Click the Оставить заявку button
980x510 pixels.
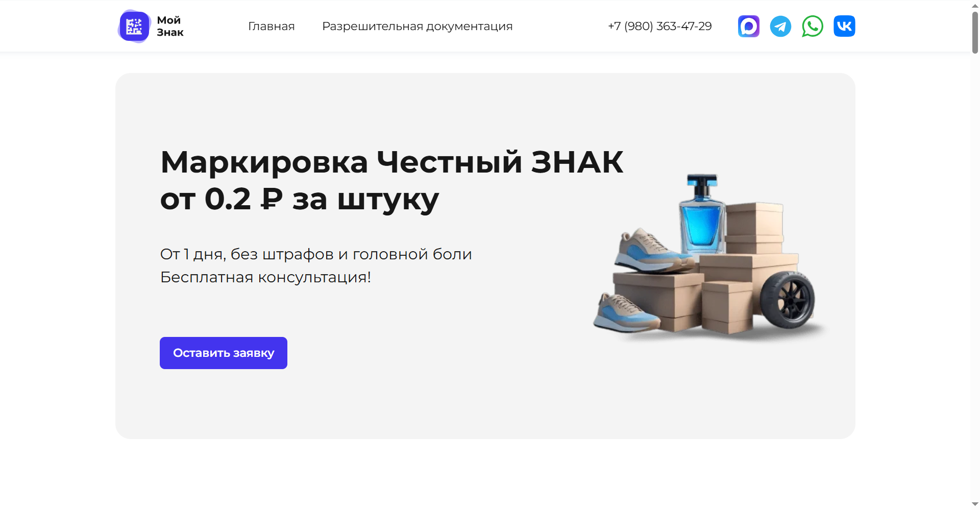[x=224, y=353]
